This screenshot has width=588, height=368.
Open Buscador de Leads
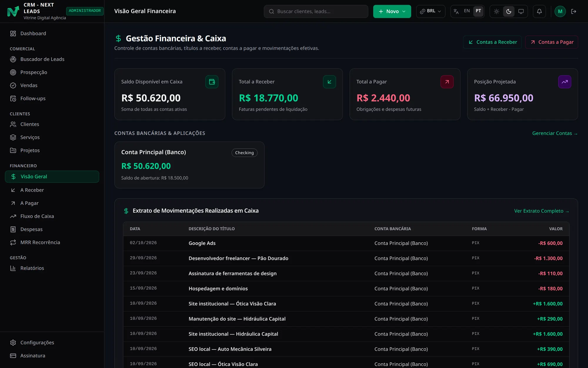(52, 59)
